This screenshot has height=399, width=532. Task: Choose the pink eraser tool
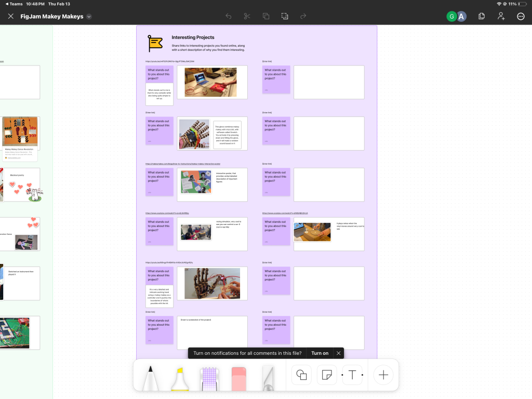(x=237, y=378)
